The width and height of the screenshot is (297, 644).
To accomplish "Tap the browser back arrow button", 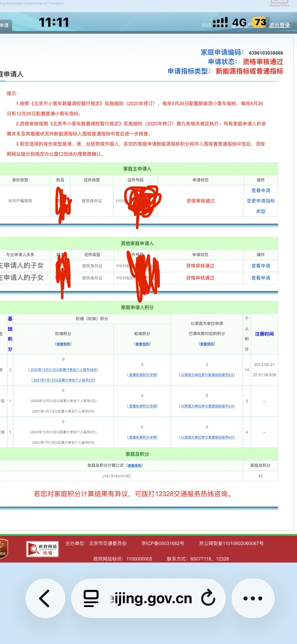I will click(x=45, y=598).
